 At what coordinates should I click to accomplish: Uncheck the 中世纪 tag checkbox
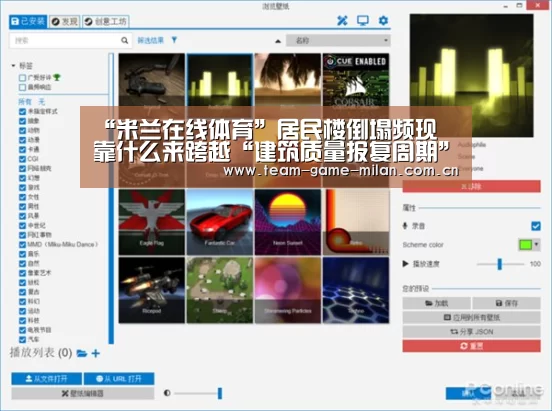(x=22, y=225)
